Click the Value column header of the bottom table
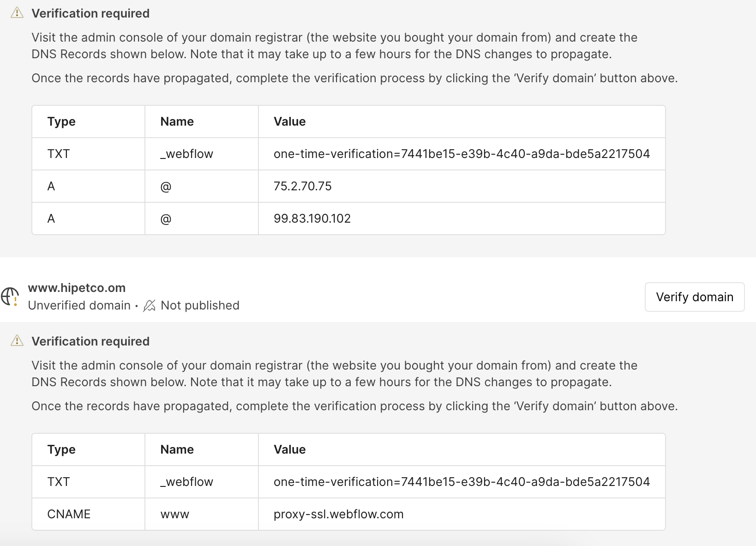The height and width of the screenshot is (546, 756). click(289, 449)
